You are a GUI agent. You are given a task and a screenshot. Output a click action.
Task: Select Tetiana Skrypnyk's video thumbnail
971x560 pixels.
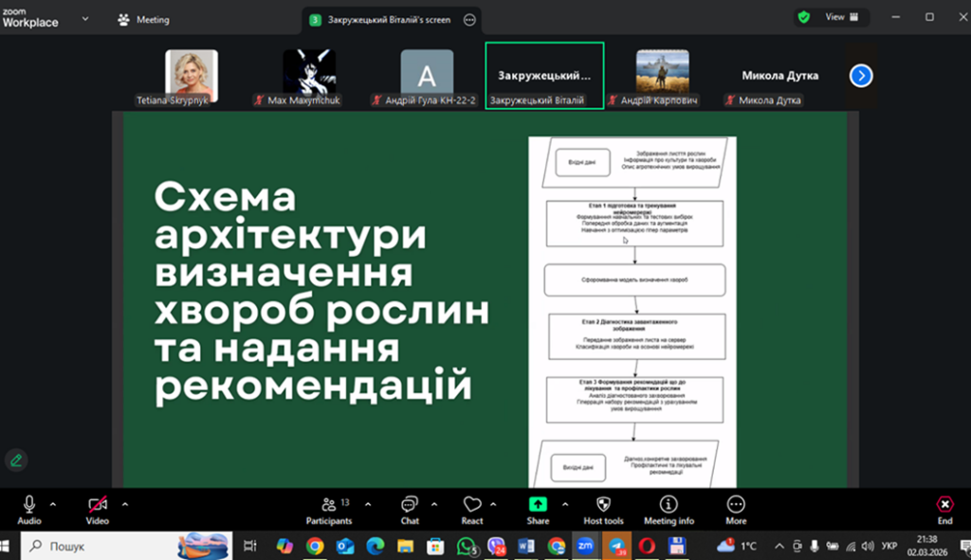192,78
